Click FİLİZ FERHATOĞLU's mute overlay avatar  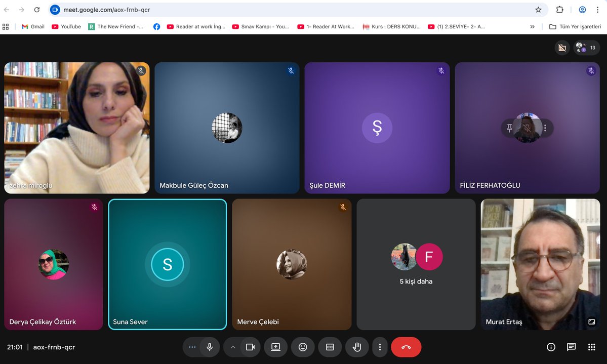[x=527, y=128]
